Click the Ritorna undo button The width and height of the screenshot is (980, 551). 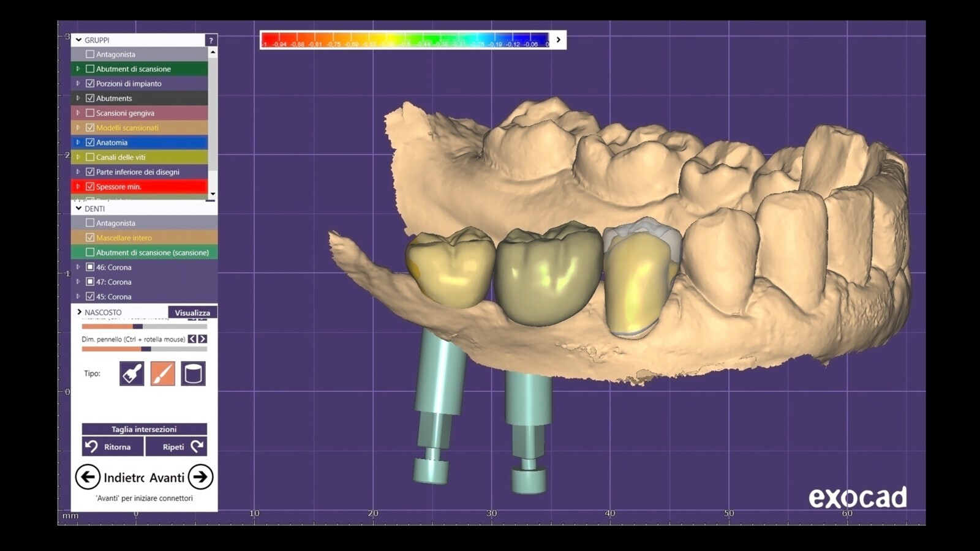point(113,447)
